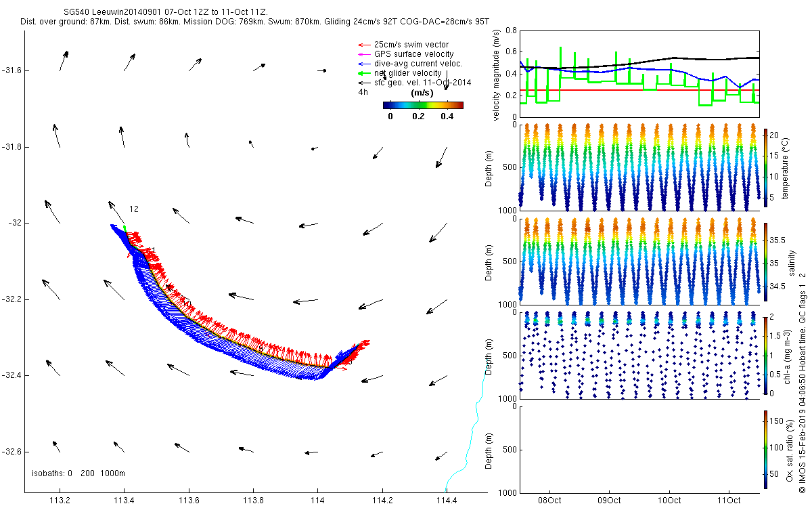Click the '10Oct' date tick
This screenshot has width=812, height=508.
coord(669,501)
